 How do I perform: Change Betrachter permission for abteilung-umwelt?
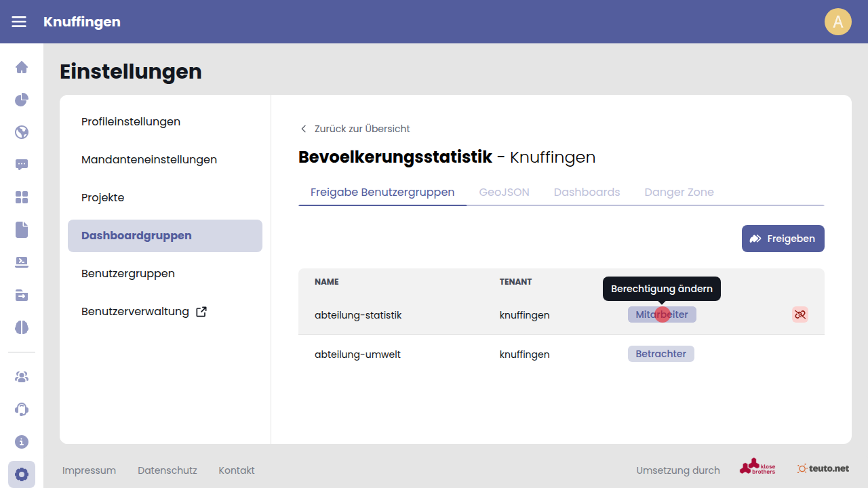(660, 354)
